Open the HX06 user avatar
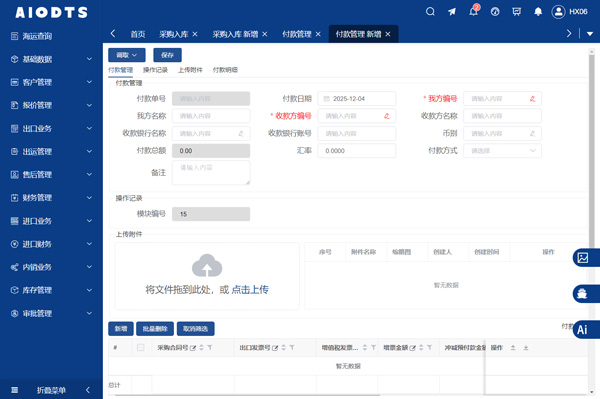Image resolution: width=600 pixels, height=399 pixels. point(558,12)
